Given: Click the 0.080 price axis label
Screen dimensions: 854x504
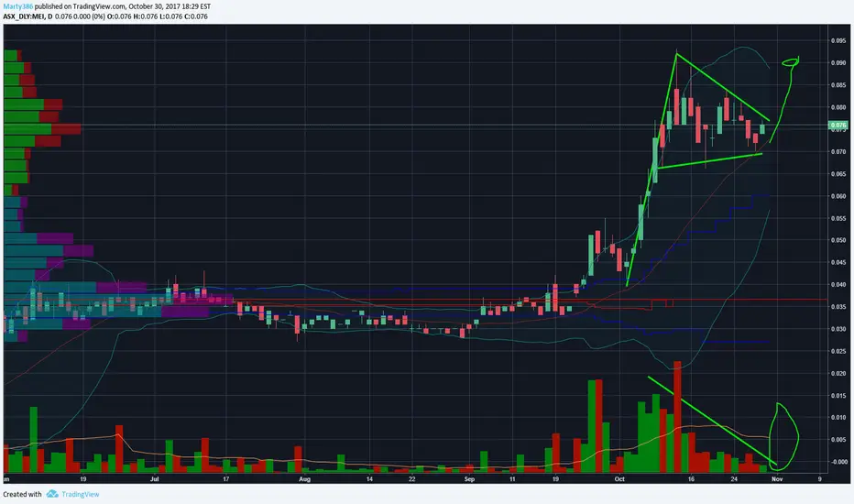Looking at the screenshot, I should pos(838,107).
